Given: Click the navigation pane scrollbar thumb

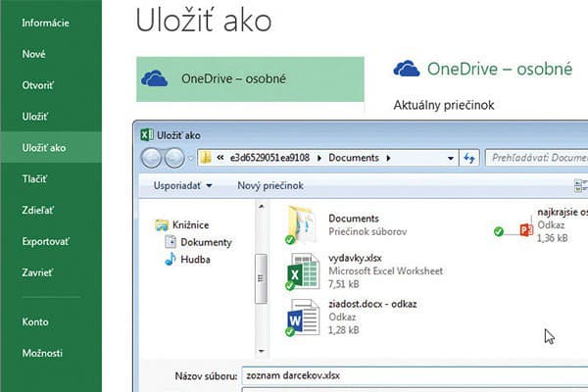Looking at the screenshot, I should pos(261,278).
